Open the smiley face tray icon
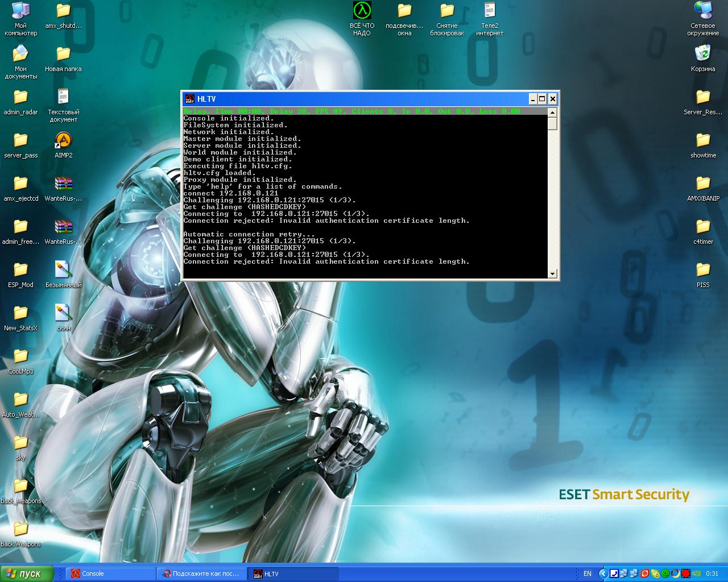Screen dimensions: 728x582 pyautogui.click(x=655, y=573)
